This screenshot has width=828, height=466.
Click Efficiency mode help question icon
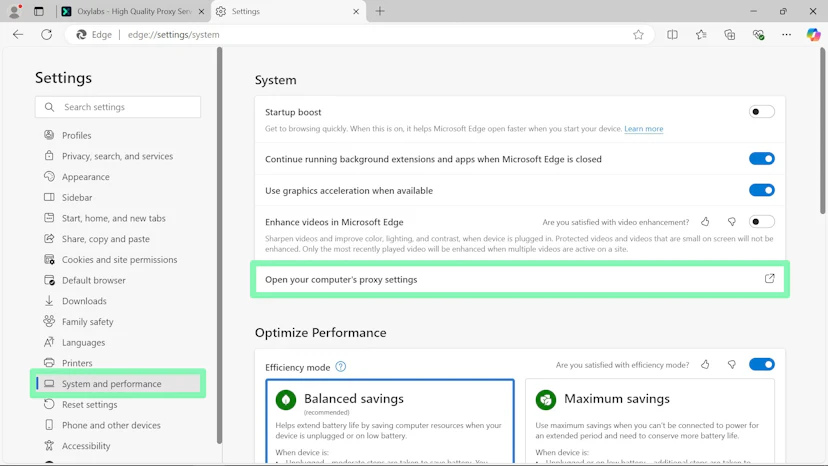[341, 367]
